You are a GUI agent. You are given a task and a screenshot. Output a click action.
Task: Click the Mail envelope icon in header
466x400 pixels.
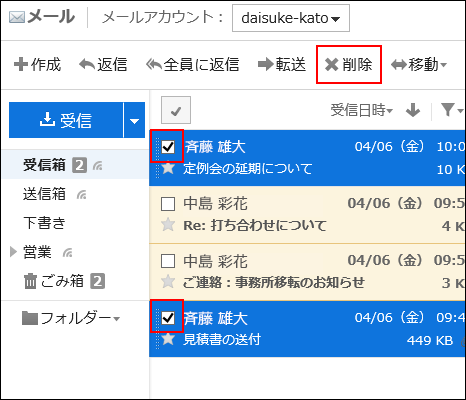(17, 18)
